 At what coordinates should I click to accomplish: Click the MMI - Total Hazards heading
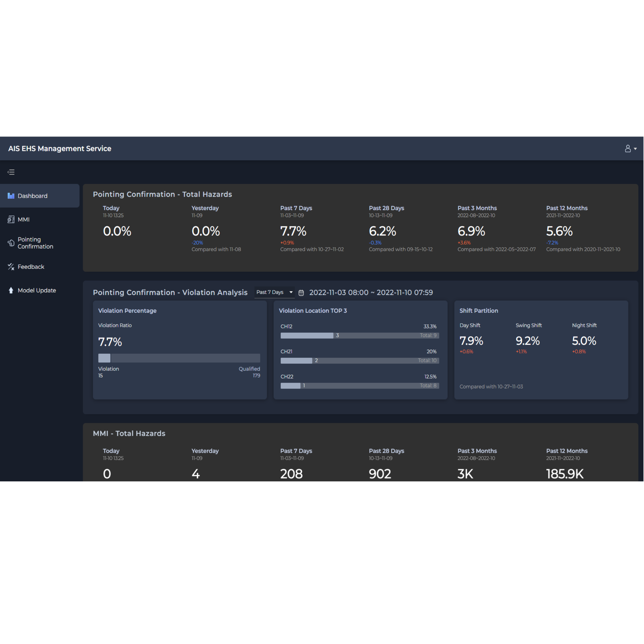click(129, 433)
